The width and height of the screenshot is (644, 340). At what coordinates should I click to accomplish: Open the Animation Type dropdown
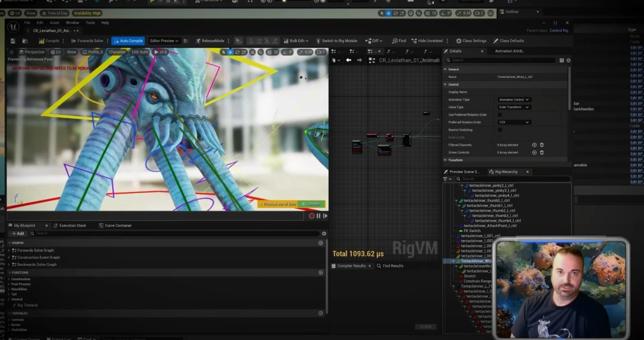[514, 100]
